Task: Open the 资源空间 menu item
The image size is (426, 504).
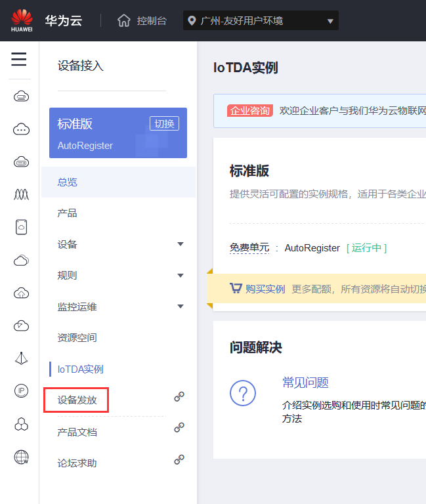Action: coord(77,338)
